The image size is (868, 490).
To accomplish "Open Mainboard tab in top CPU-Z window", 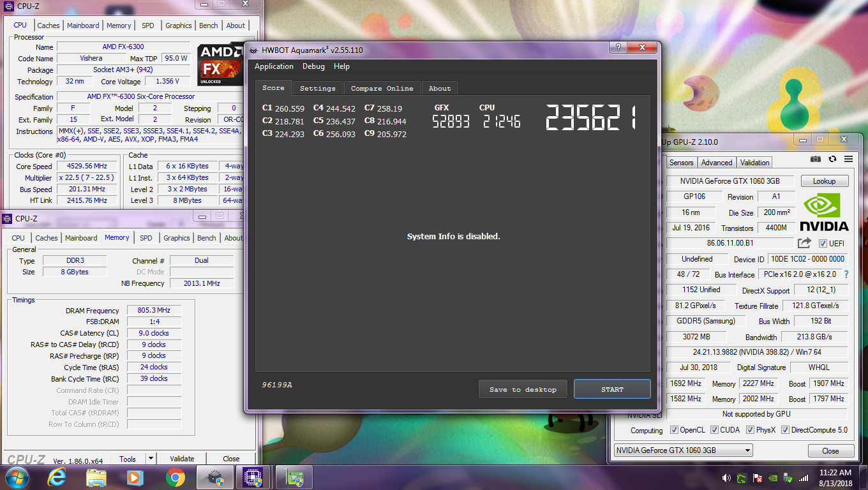I will pyautogui.click(x=84, y=26).
